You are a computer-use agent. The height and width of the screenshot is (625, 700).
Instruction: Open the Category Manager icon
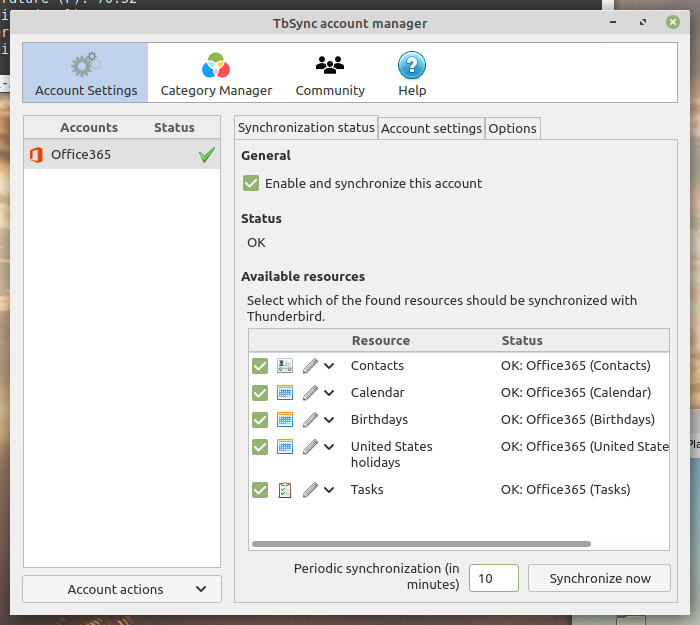[216, 67]
